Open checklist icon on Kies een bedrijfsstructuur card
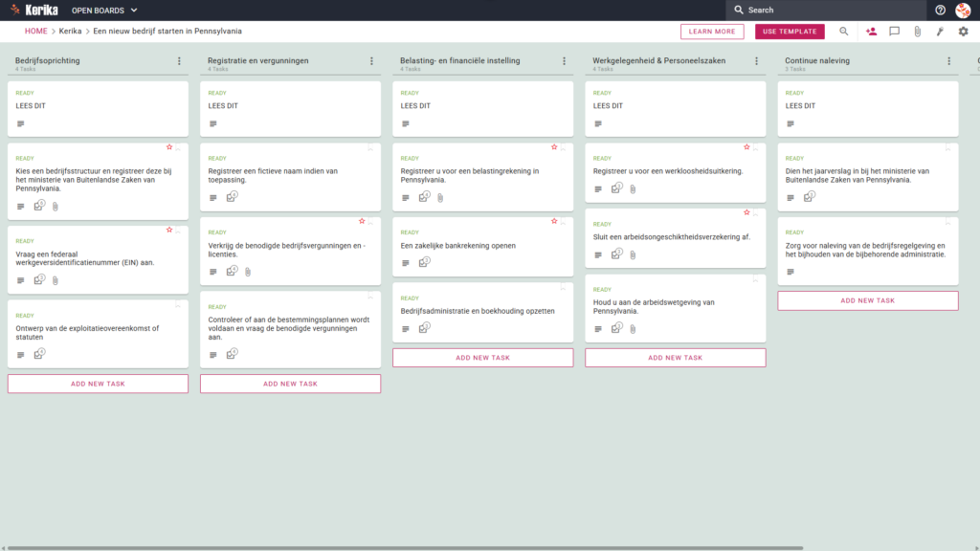The height and width of the screenshot is (551, 980). tap(39, 205)
